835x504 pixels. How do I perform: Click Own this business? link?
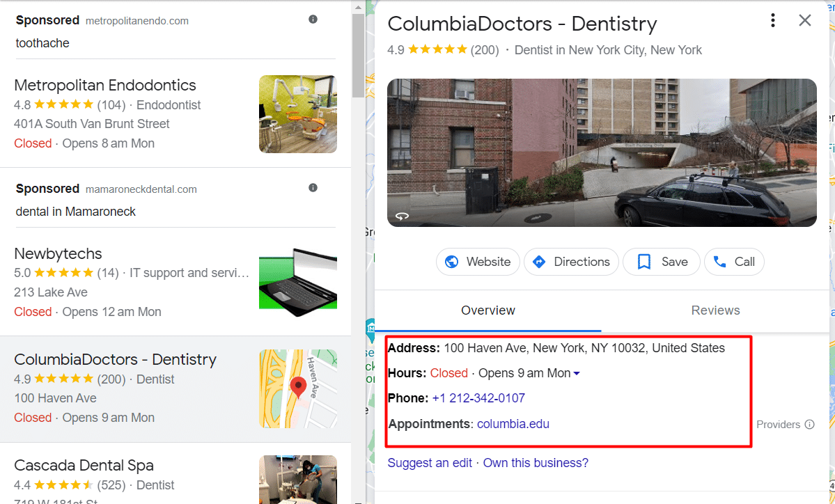tap(536, 463)
